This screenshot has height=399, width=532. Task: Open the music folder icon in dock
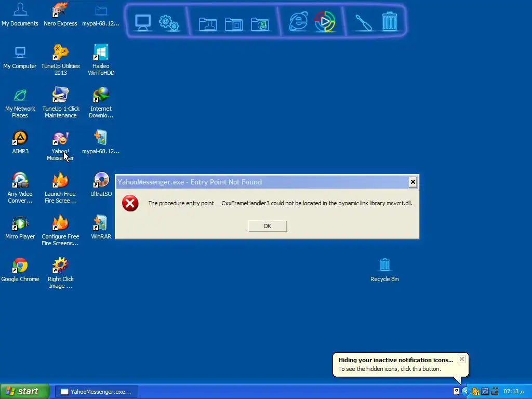coord(260,24)
